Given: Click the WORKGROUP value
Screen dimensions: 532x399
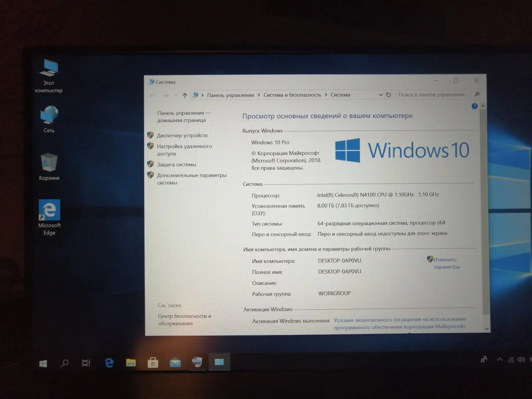Looking at the screenshot, I should click(x=334, y=293).
